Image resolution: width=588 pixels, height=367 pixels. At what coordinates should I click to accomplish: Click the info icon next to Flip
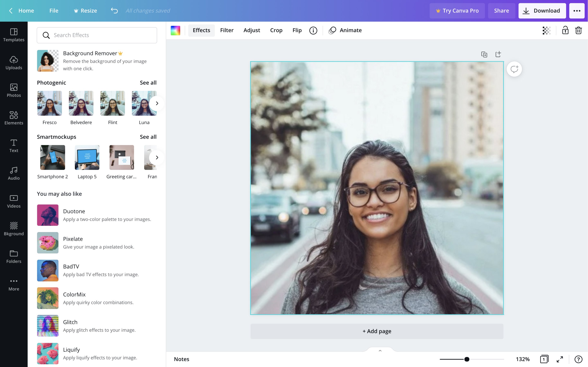(x=313, y=30)
